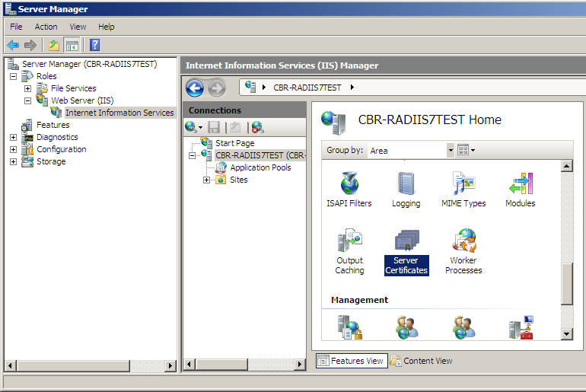The image size is (586, 392).
Task: Select Application Pools in Connections
Action: pyautogui.click(x=260, y=167)
